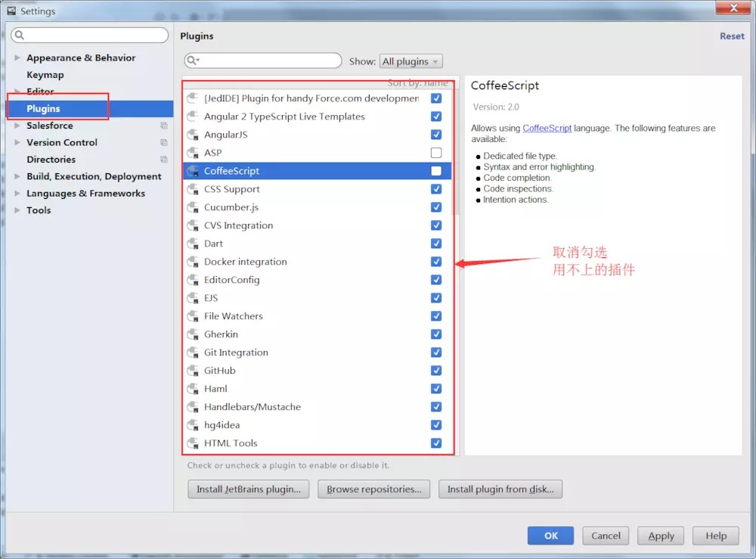The width and height of the screenshot is (756, 559).
Task: Disable Angular 2 TypeScript Live Templates plugin
Action: tap(436, 116)
